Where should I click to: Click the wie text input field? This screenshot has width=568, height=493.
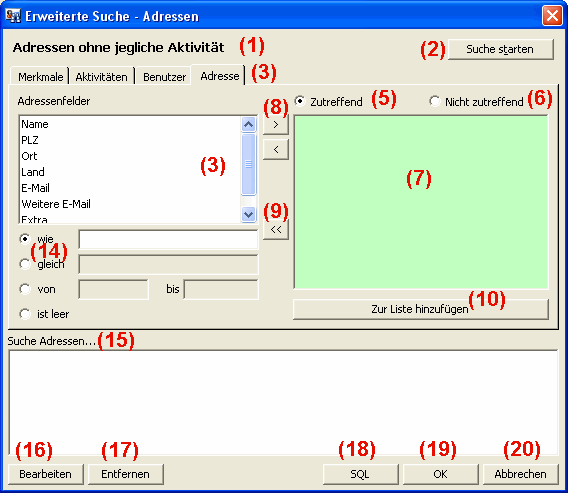tap(168, 239)
